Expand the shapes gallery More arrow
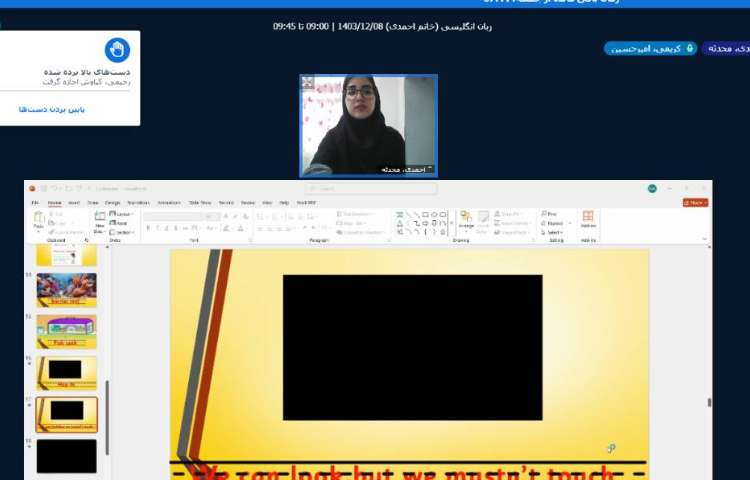750x480 pixels. point(452,223)
